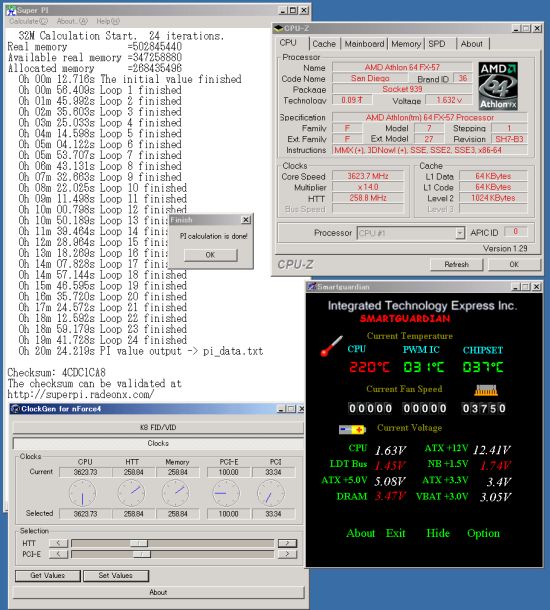Open the Processor CPU #1 dropdown
Screen dimensions: 550x610
click(460, 233)
